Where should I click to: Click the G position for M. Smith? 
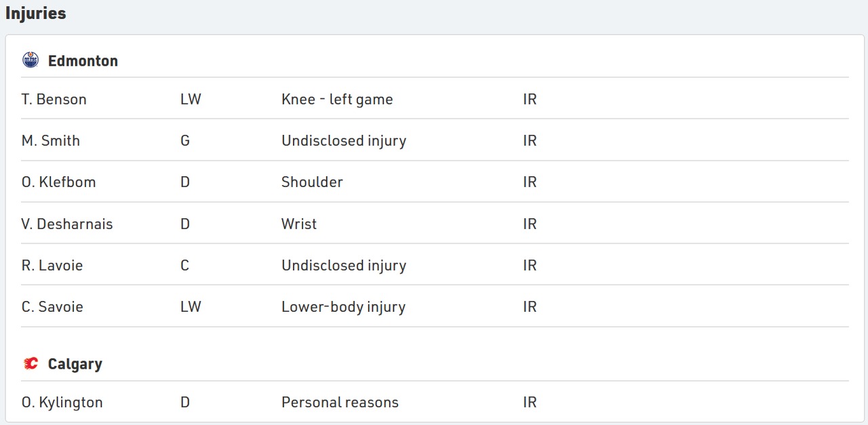[185, 141]
